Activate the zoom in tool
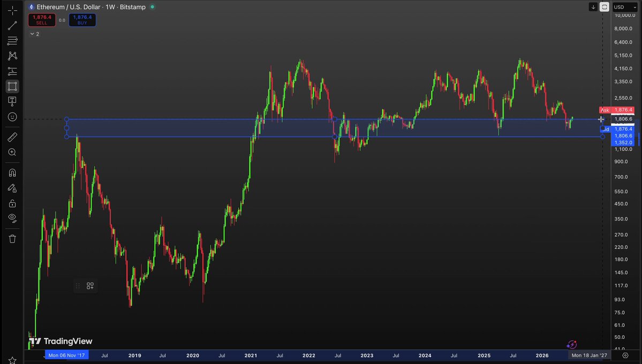The width and height of the screenshot is (642, 364). point(12,153)
